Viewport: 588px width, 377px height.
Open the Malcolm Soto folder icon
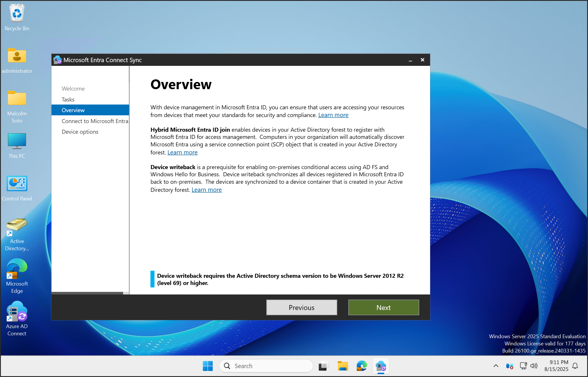point(17,99)
